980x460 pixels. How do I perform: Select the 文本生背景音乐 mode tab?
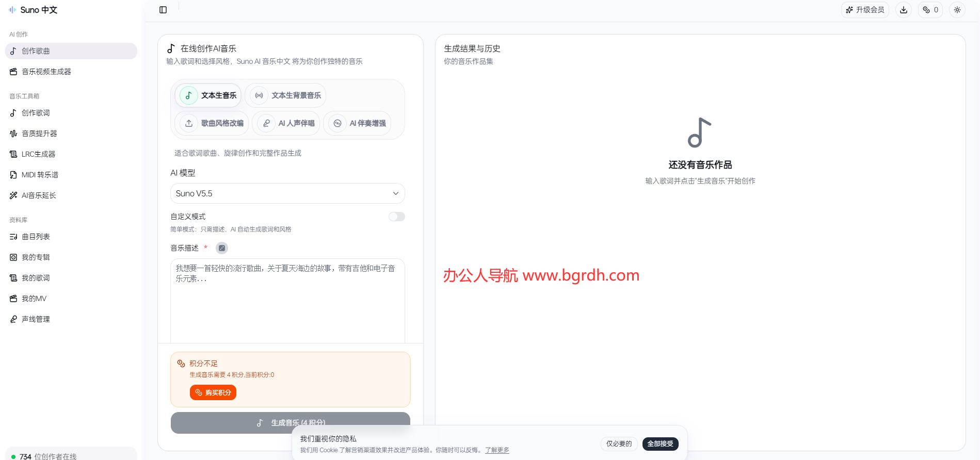[285, 95]
